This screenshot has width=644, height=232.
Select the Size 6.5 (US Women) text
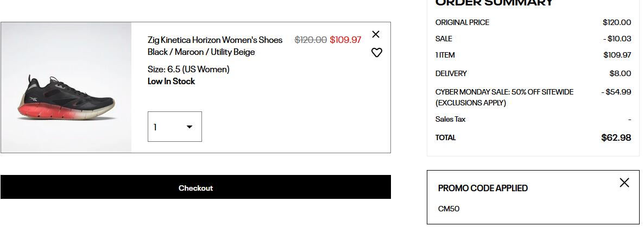(188, 70)
